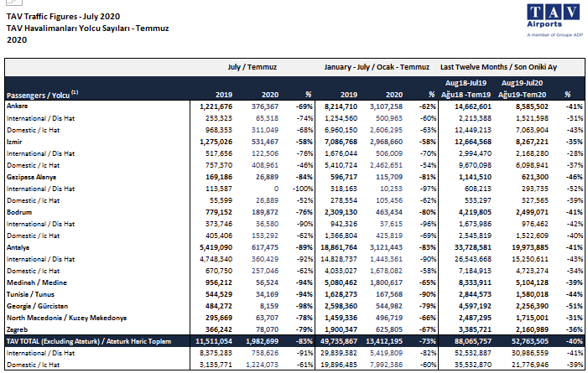Click Georgia July 2020 value 8,159
This screenshot has width=588, height=373.
pos(269,306)
